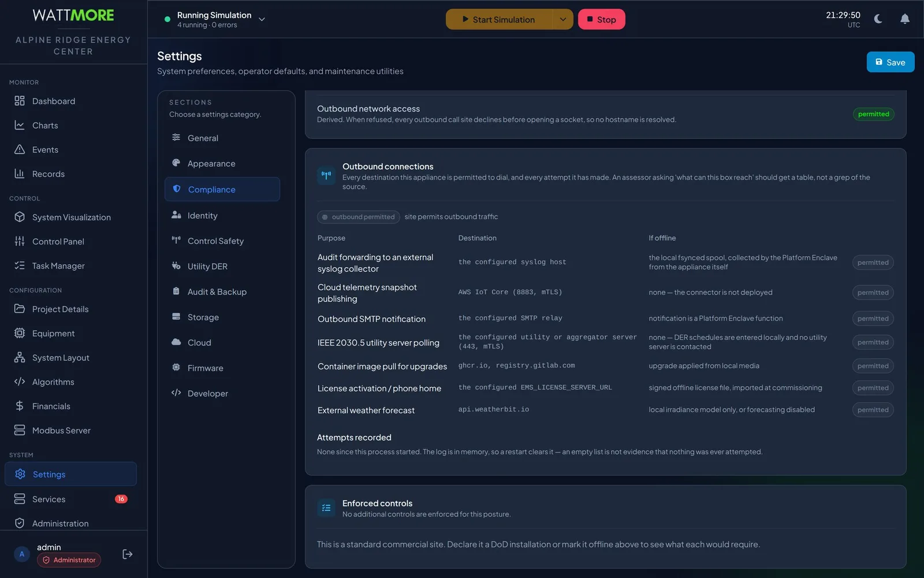Select the Control Safety settings section
The image size is (924, 578).
tap(222, 241)
